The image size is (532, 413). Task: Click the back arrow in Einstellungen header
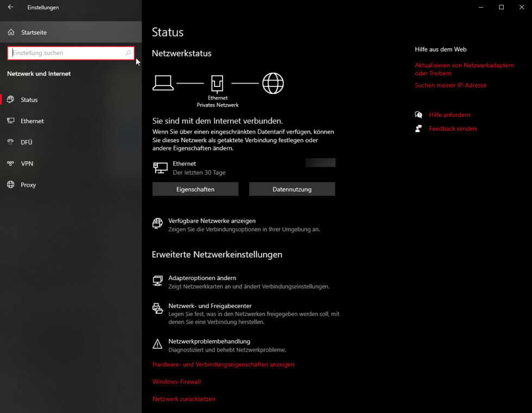click(10, 7)
